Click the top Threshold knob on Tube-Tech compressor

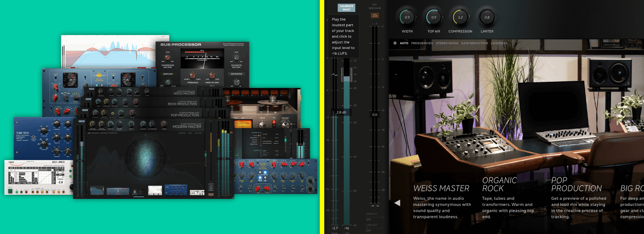coord(57,123)
